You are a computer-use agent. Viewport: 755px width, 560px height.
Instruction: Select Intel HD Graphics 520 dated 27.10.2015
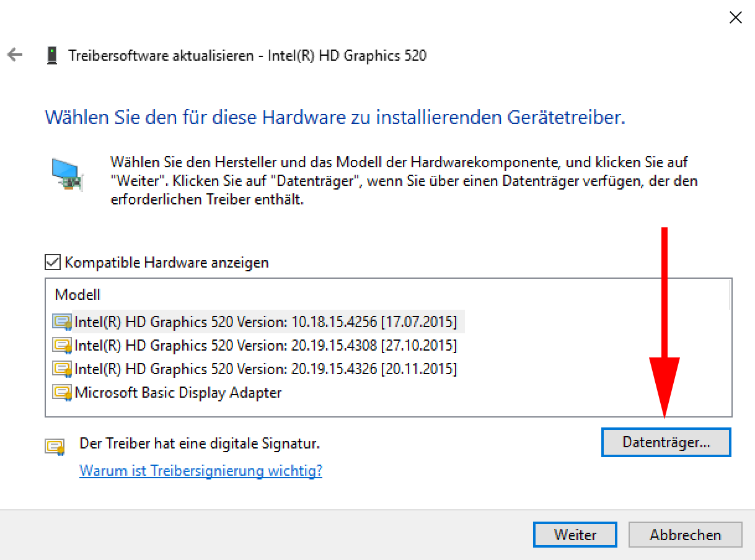[x=265, y=345]
